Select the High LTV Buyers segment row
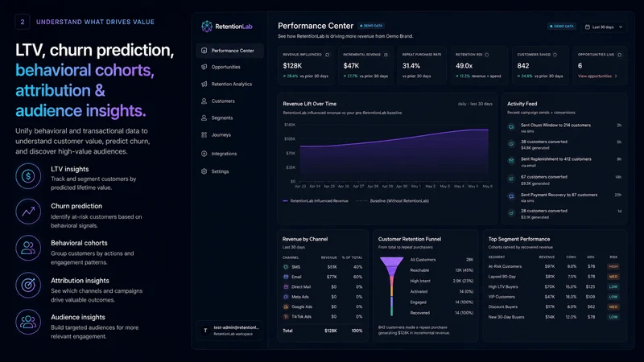 (x=554, y=286)
